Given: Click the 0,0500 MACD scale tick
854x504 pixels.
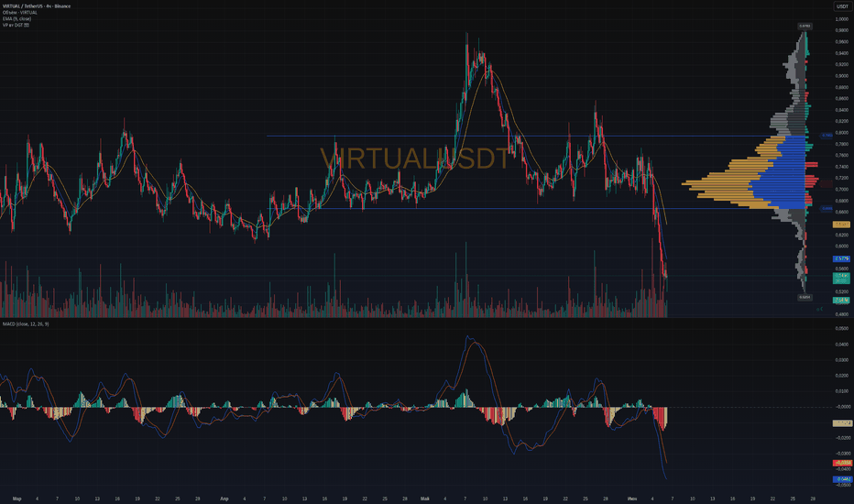Looking at the screenshot, I should pos(841,329).
